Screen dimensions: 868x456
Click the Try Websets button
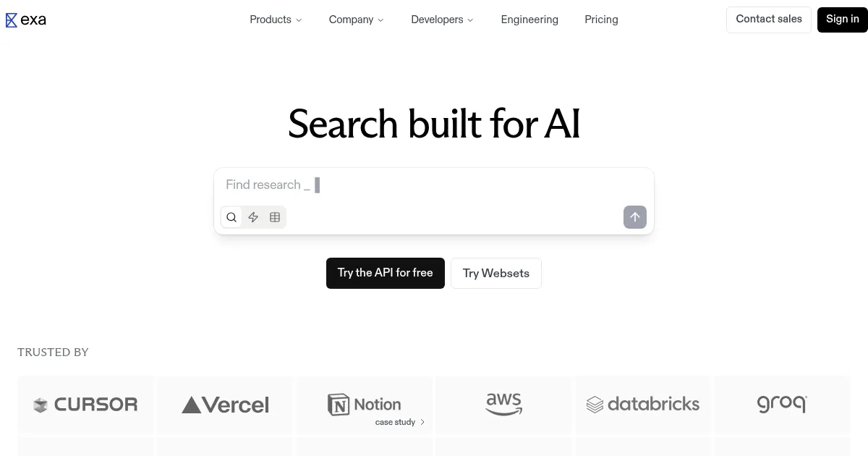(495, 273)
